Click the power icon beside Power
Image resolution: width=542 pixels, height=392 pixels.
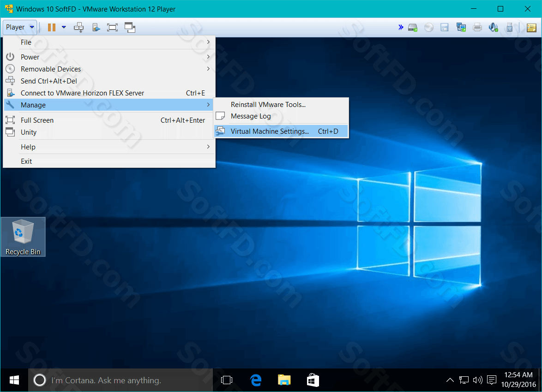(10, 57)
